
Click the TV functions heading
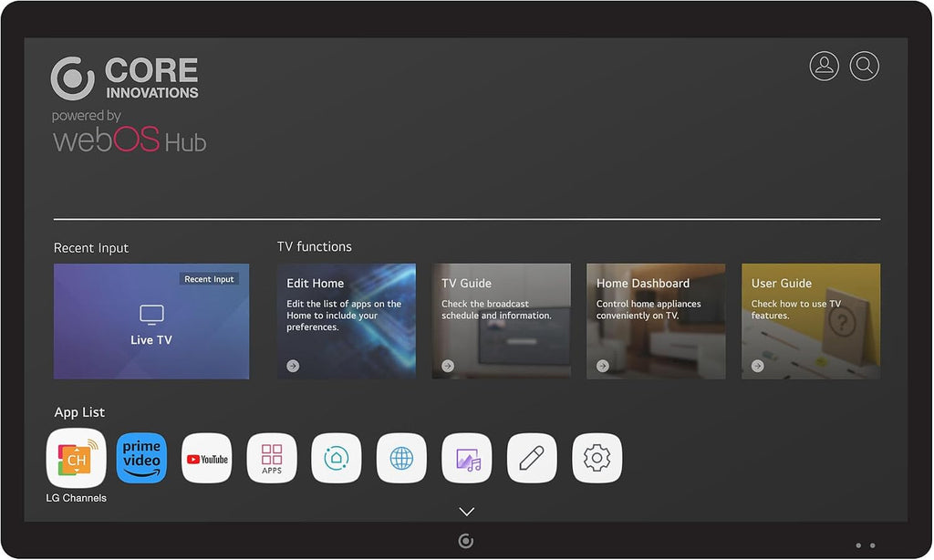[315, 246]
